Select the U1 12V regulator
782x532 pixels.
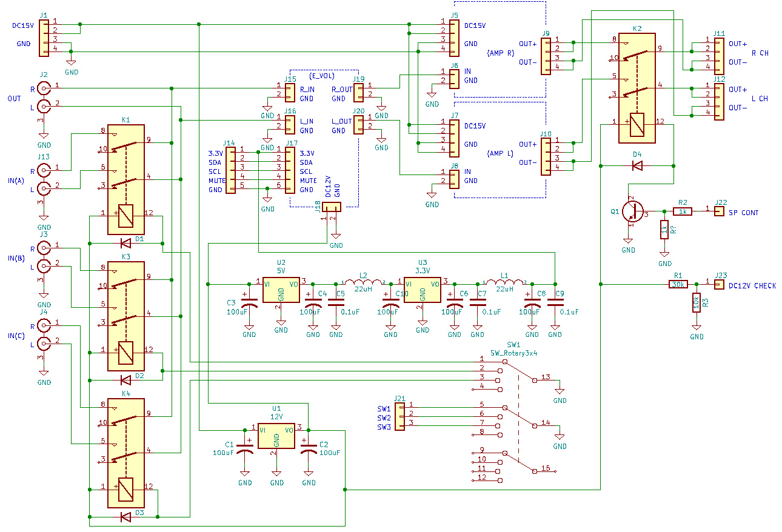tap(276, 435)
